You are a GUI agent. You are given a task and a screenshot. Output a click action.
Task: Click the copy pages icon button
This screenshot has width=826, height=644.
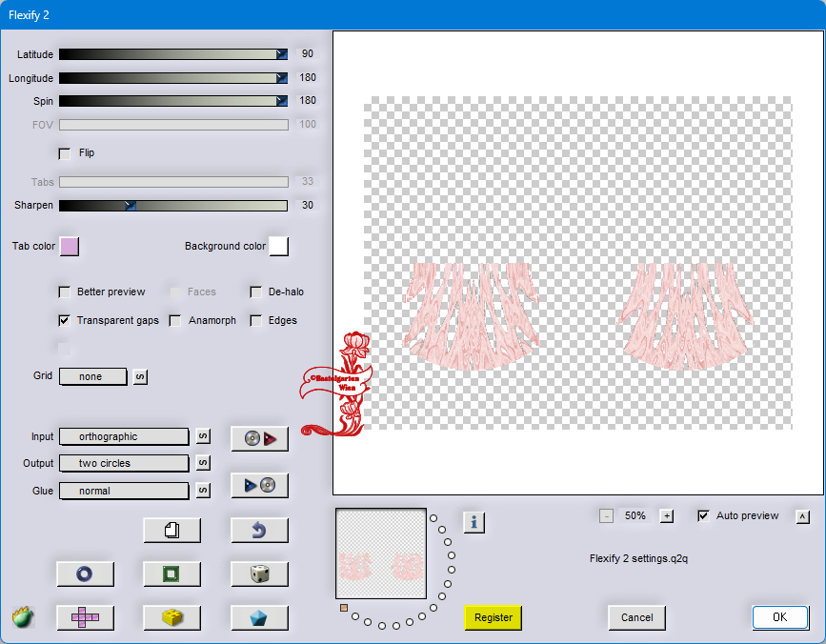171,530
